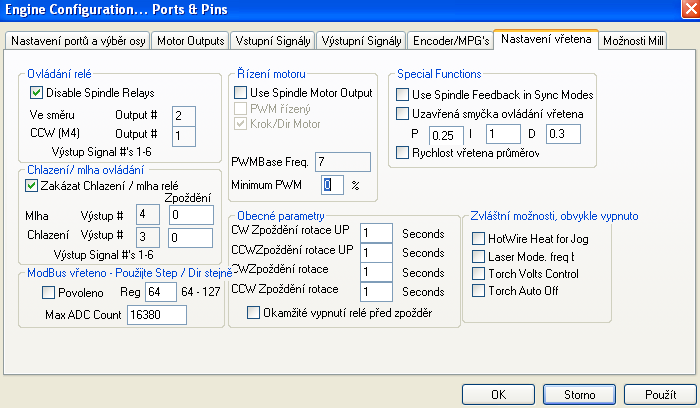Enable Use Spindle Motor Output
The image size is (700, 408).
(x=240, y=93)
